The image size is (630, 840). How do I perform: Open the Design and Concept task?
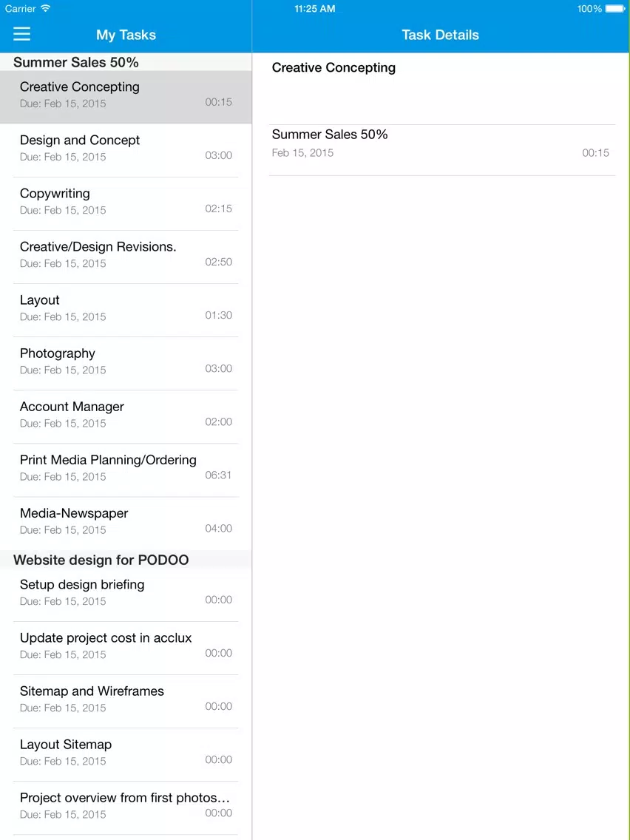click(126, 151)
